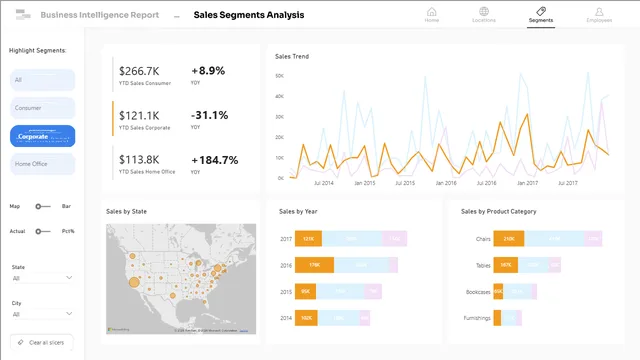
Task: Click the 2014 Corporate 102K bar
Action: point(306,318)
